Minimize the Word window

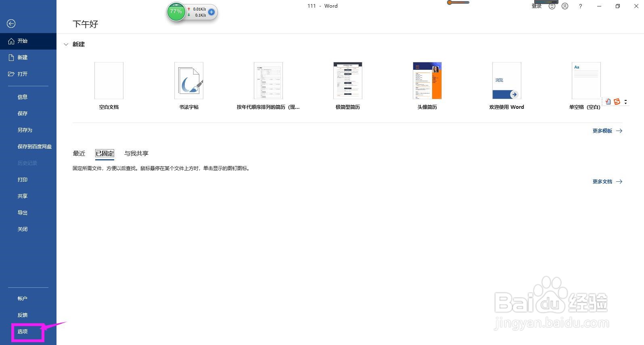click(x=599, y=6)
